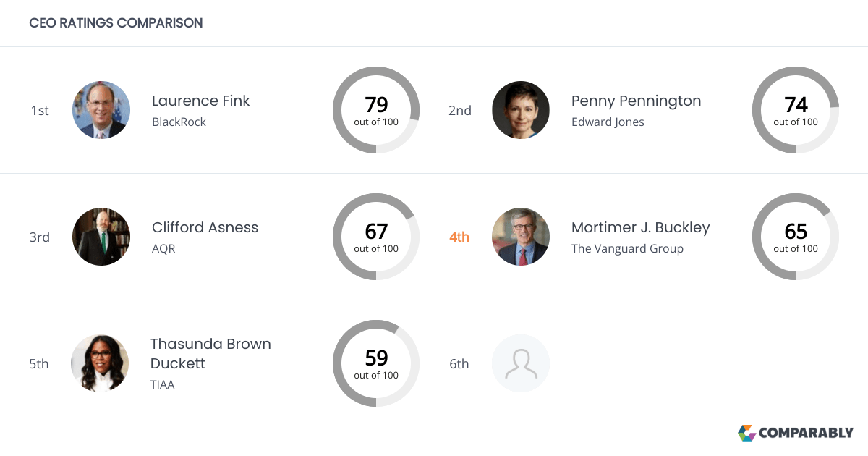The image size is (868, 456).
Task: Click the empty profile placeholder icon in 6th position
Action: point(521,363)
